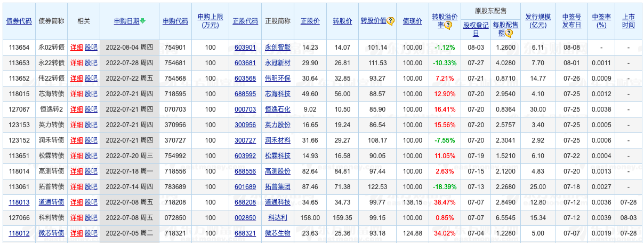Open 股吧 link for 伟22转债

pyautogui.click(x=91, y=79)
